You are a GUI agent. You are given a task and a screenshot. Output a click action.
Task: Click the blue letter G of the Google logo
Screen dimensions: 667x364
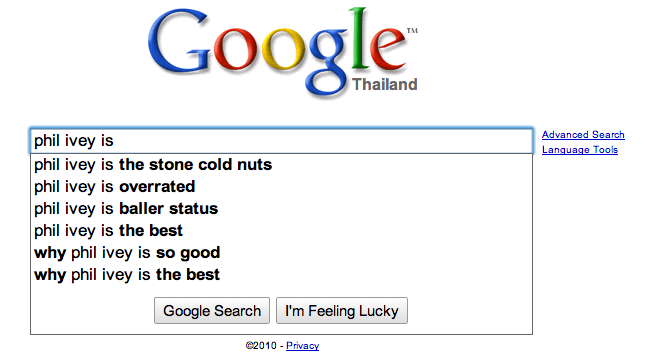click(x=180, y=41)
